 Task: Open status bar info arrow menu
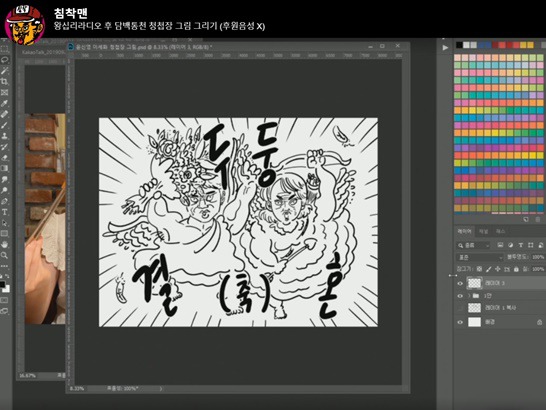tap(161, 388)
